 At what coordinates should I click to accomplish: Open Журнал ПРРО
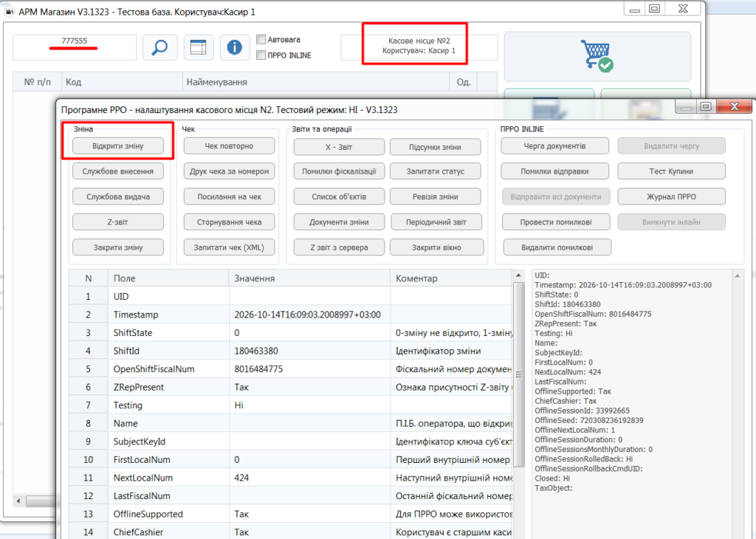[x=671, y=196]
